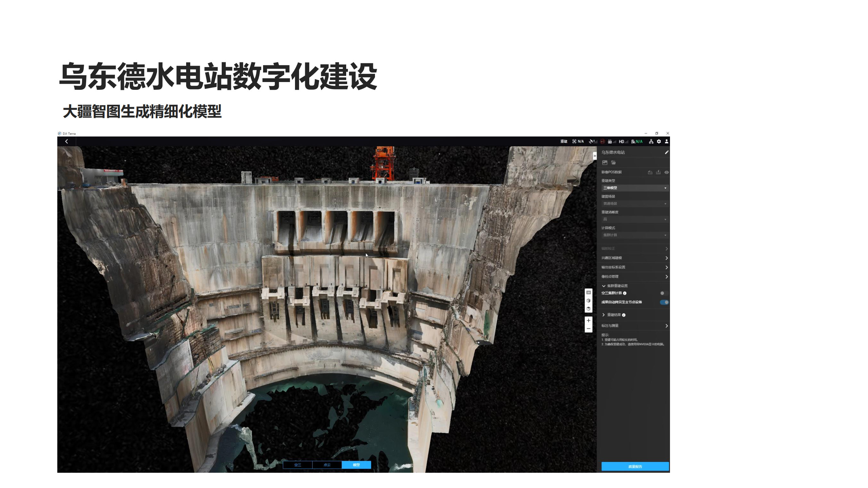Click the red prohibited status icon
The width and height of the screenshot is (868, 488).
click(603, 142)
